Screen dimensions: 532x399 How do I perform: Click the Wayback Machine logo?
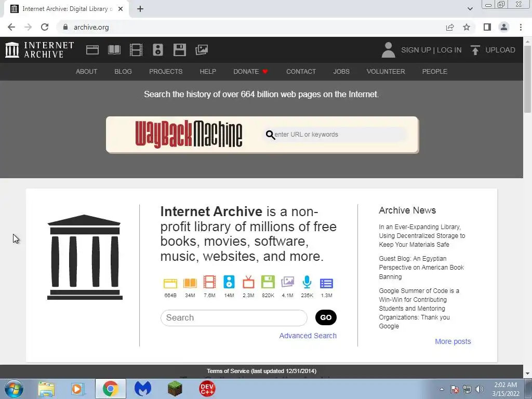[189, 135]
